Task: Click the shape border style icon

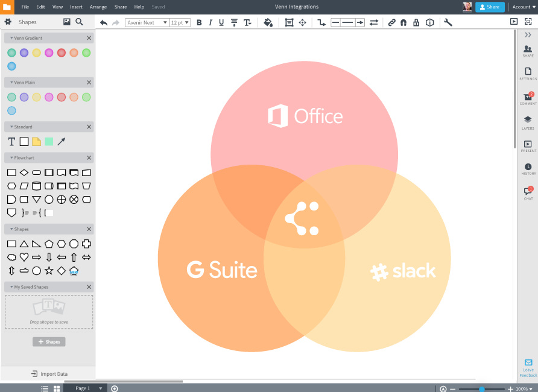Action: (x=290, y=23)
